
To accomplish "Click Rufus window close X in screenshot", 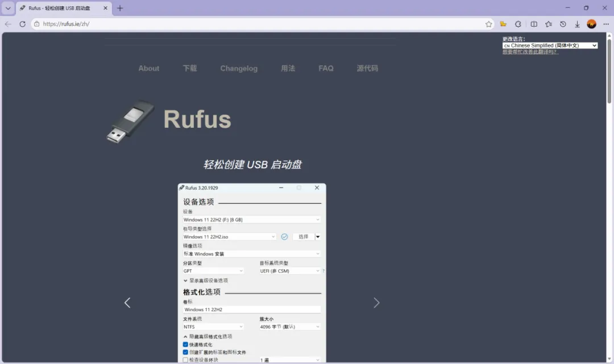I will (x=317, y=187).
